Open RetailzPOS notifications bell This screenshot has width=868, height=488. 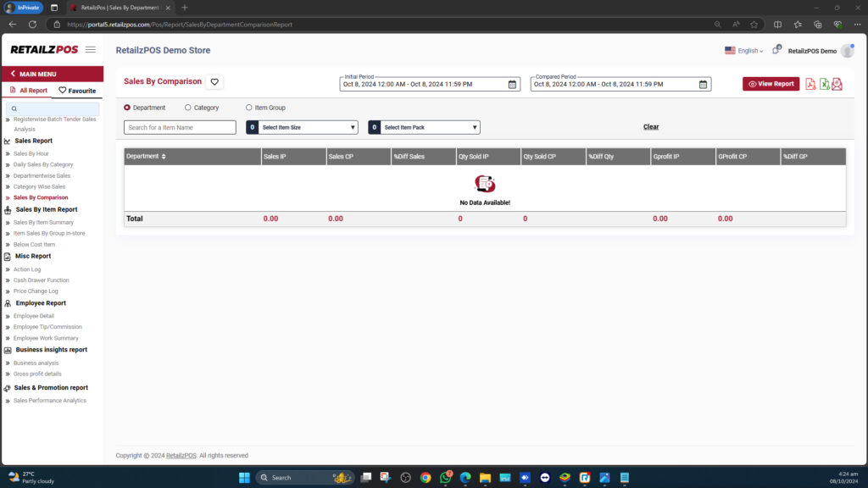coord(777,51)
